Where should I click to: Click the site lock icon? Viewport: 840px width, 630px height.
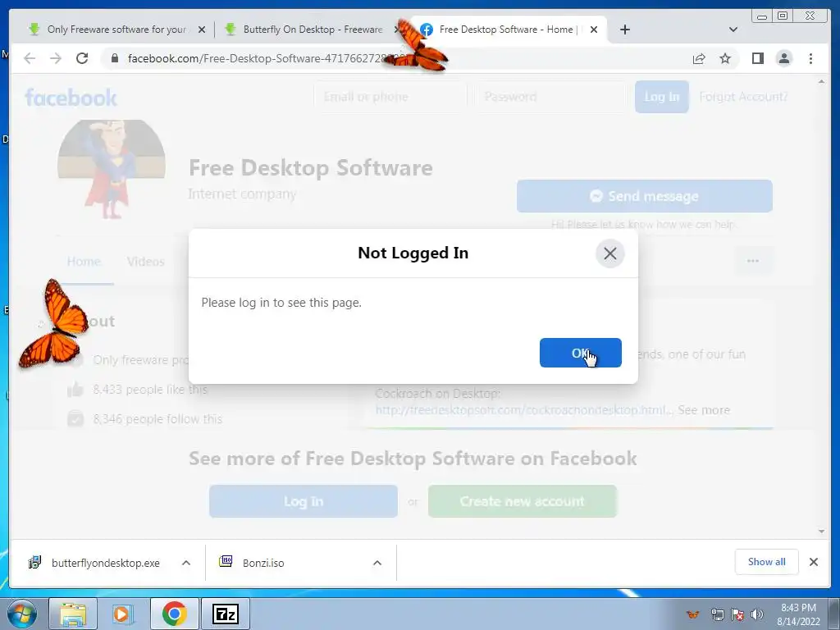(x=114, y=58)
